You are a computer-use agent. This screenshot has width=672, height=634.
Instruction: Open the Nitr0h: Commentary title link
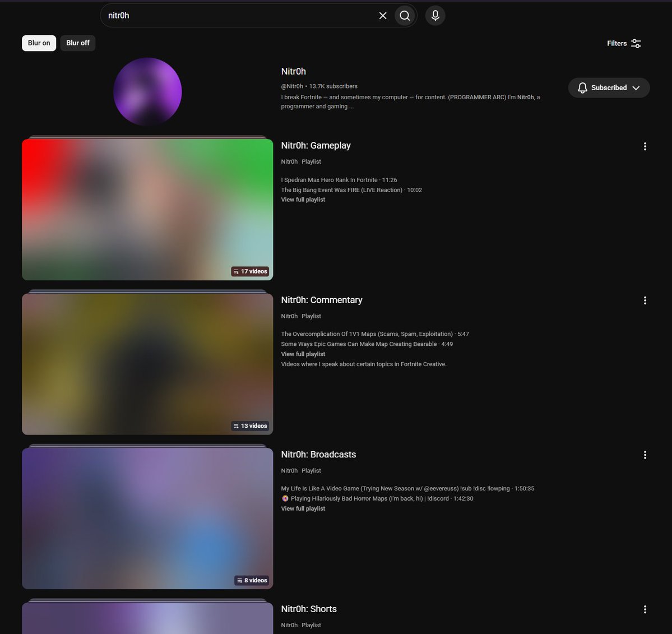pos(322,300)
